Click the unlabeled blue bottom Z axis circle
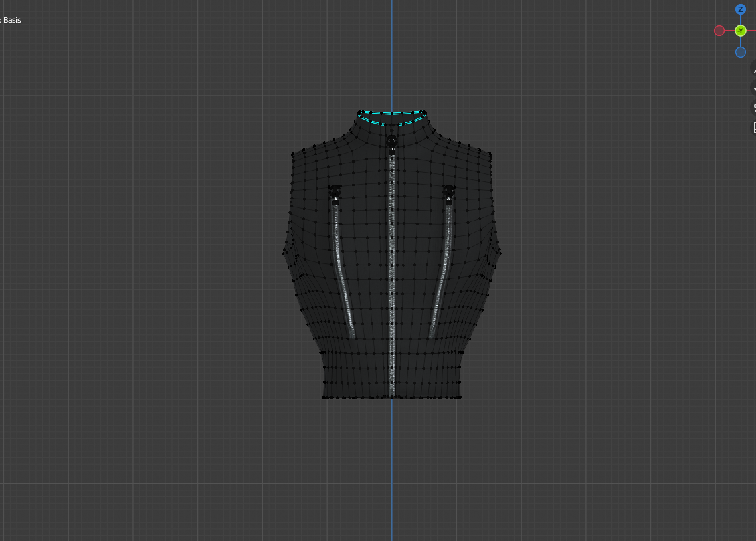756x541 pixels. coord(741,52)
